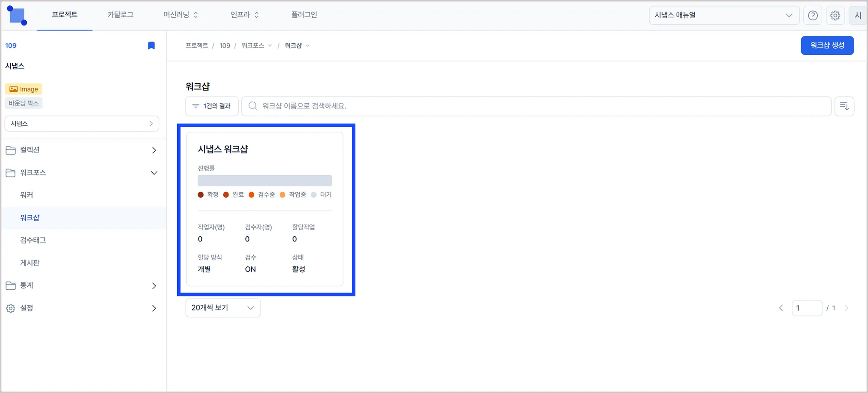Viewport: 868px width, 393px height.
Task: Expand the 설정 section chevron
Action: pos(154,308)
